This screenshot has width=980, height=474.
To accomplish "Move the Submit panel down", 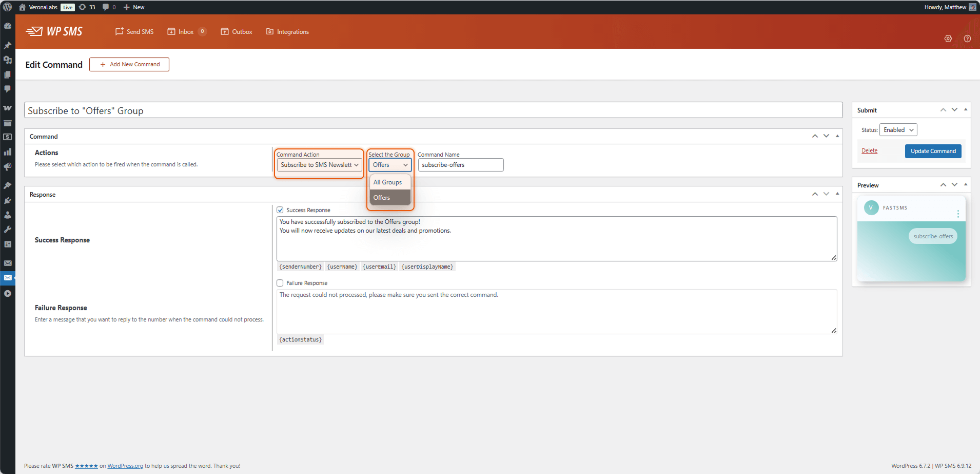I will (954, 110).
